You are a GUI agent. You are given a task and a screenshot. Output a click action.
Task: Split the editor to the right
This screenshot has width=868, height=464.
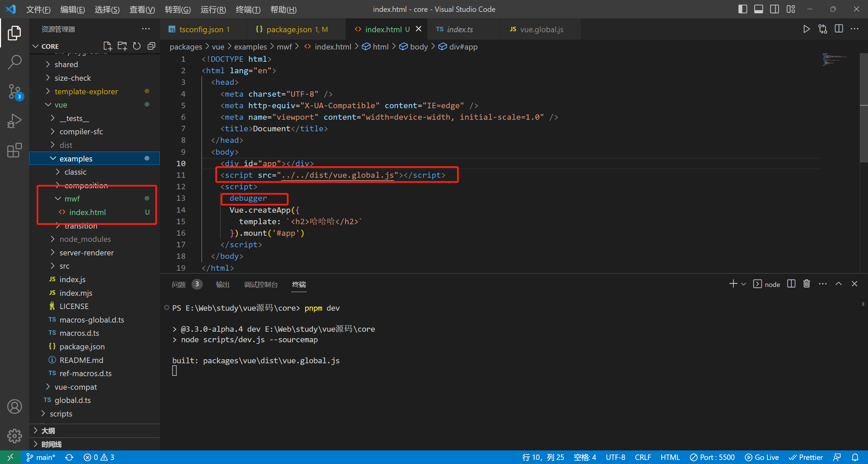pyautogui.click(x=839, y=29)
